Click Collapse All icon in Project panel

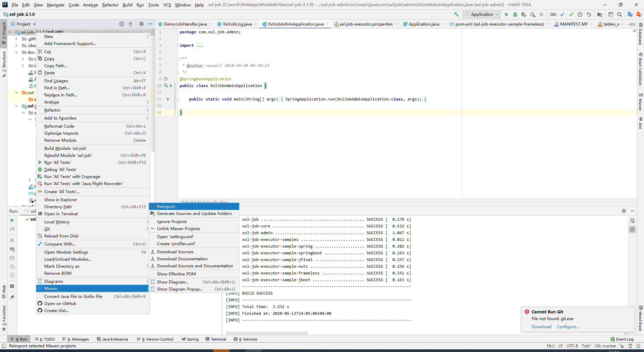click(130, 24)
